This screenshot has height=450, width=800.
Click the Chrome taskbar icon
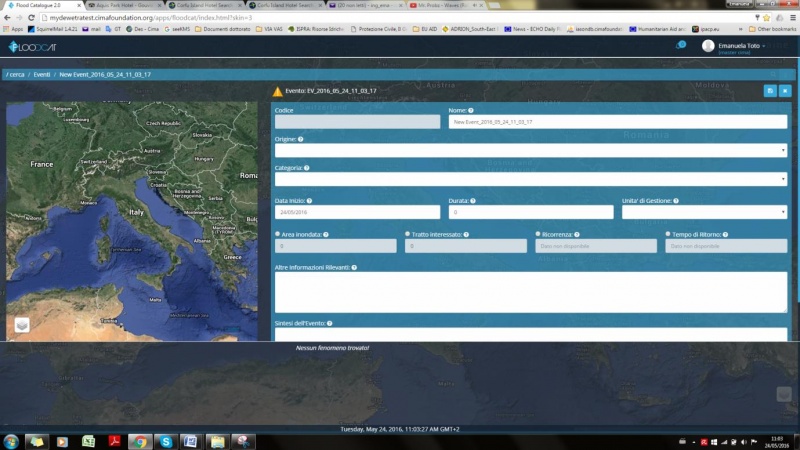click(140, 441)
